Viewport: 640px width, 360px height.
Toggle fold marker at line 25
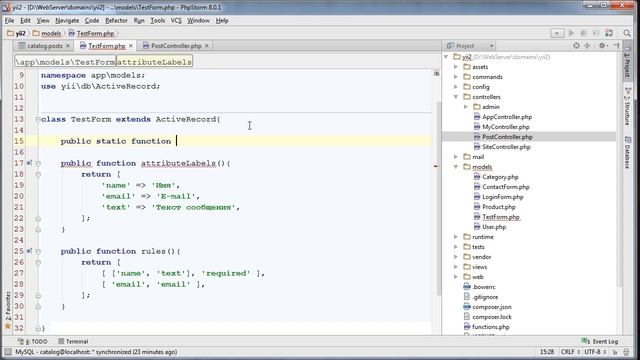[x=38, y=251]
